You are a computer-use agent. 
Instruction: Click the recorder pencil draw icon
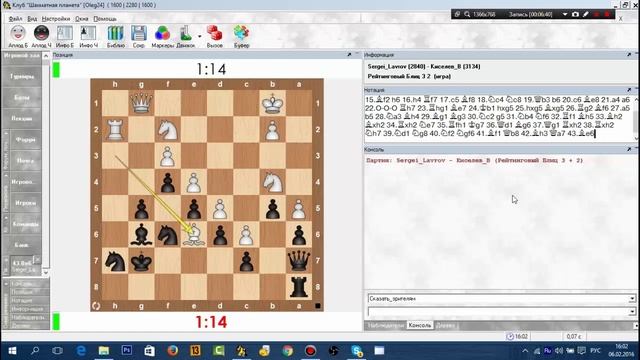586,14
